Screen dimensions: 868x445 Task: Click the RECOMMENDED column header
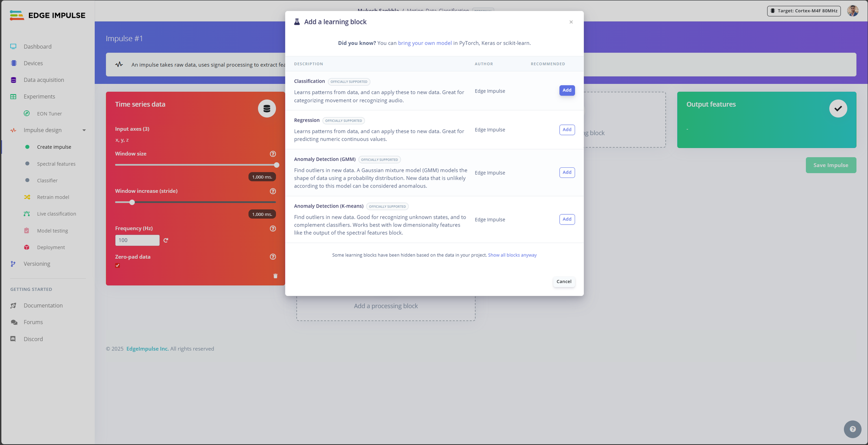point(548,64)
